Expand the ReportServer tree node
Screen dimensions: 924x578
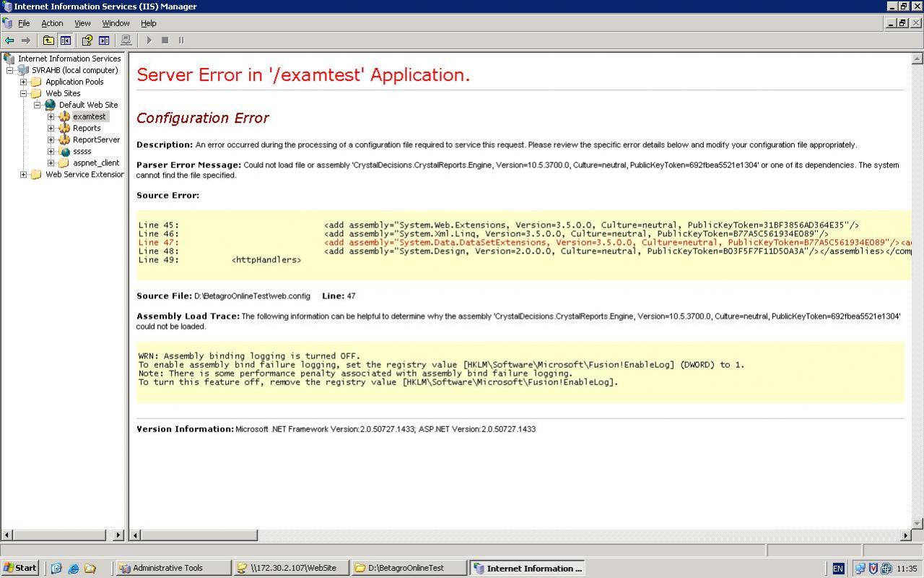tap(51, 139)
